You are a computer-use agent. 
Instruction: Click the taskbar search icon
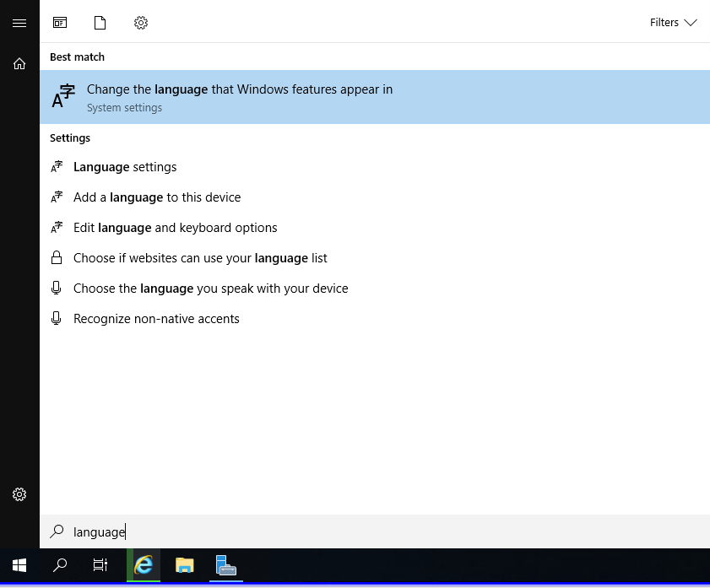59,565
